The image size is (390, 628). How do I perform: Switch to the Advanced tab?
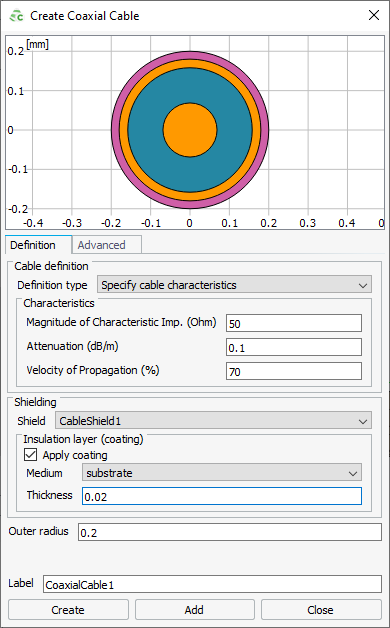tap(101, 245)
